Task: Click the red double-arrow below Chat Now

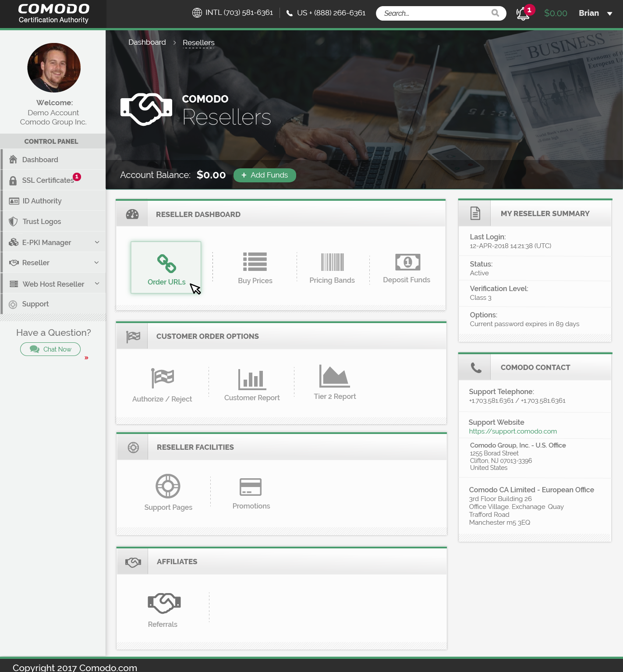Action: pos(86,358)
